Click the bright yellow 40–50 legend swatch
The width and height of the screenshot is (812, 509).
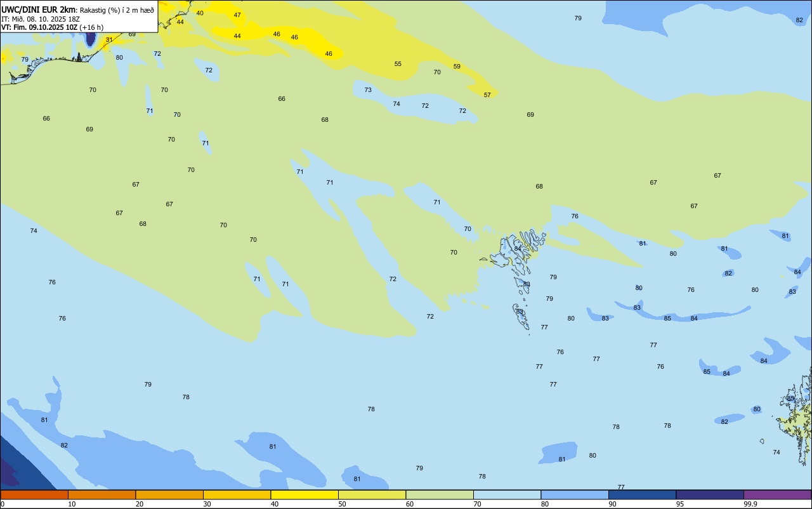304,494
